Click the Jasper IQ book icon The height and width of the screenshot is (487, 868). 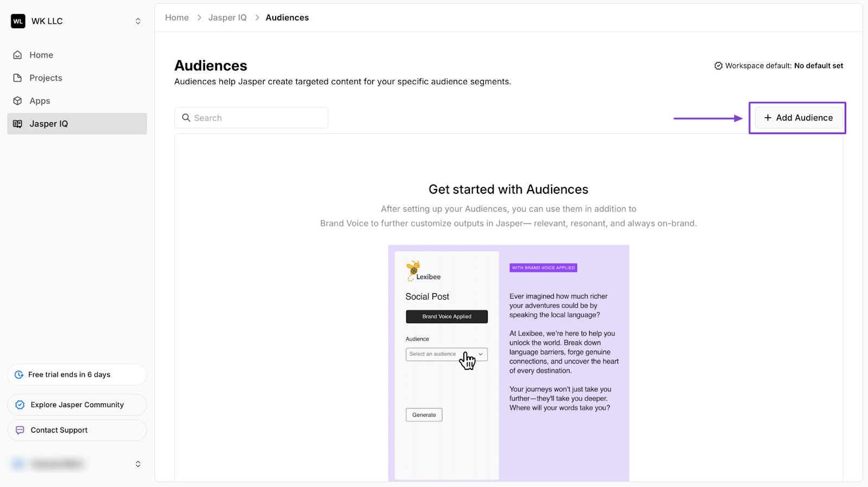[18, 124]
